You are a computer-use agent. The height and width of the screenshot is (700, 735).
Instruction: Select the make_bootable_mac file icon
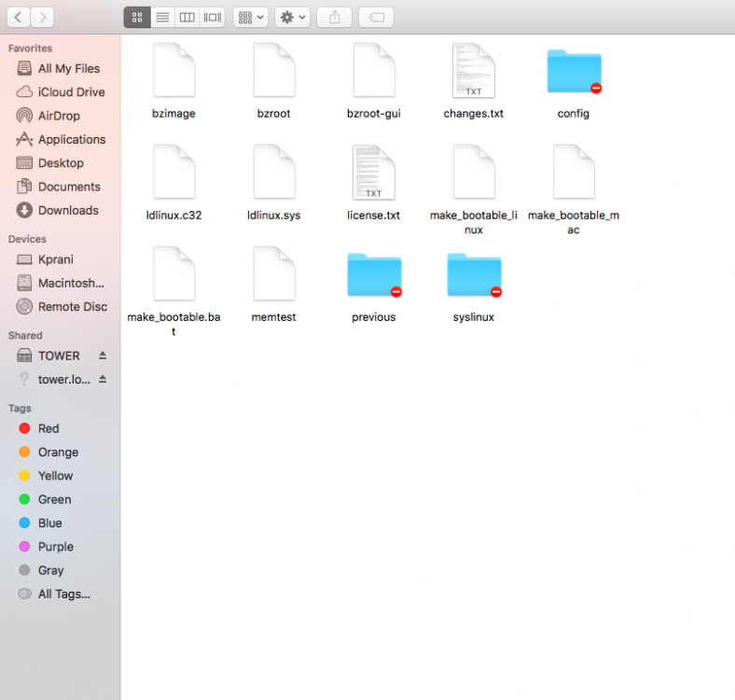coord(574,172)
